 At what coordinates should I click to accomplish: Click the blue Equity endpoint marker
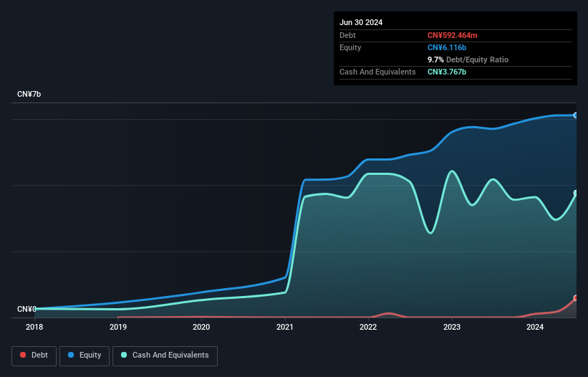pyautogui.click(x=576, y=115)
